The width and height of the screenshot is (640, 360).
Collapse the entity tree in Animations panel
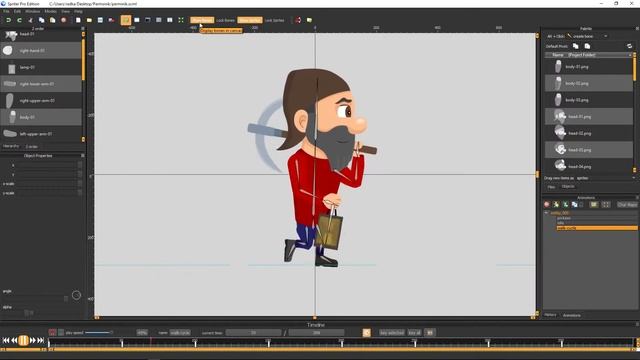click(547, 213)
